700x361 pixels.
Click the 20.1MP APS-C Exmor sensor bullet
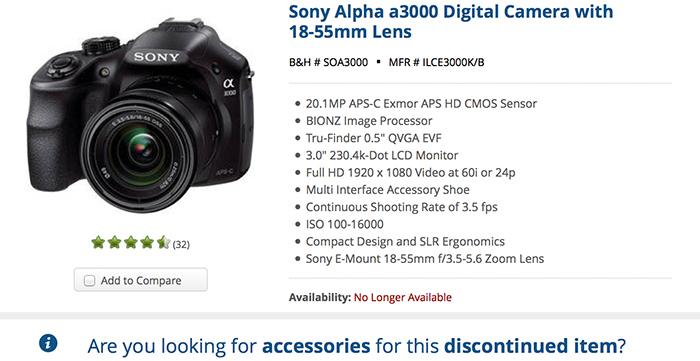[421, 104]
